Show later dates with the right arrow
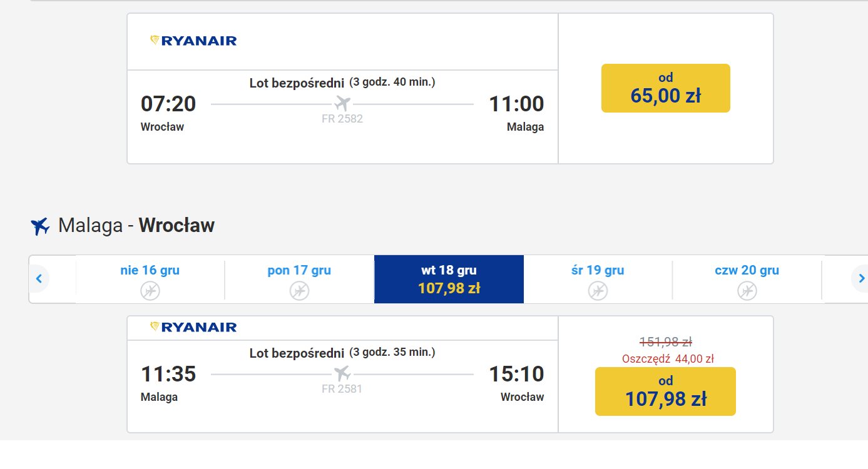The width and height of the screenshot is (868, 469). pyautogui.click(x=861, y=279)
